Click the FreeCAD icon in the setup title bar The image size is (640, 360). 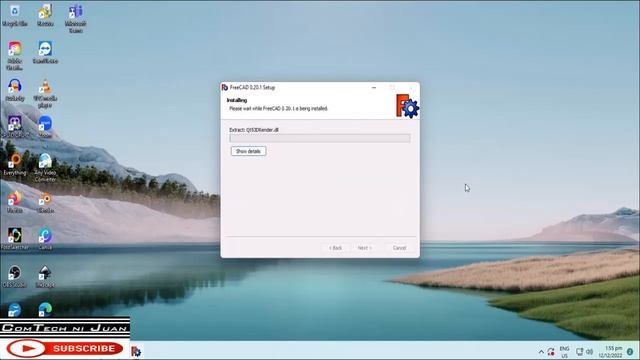(224, 87)
